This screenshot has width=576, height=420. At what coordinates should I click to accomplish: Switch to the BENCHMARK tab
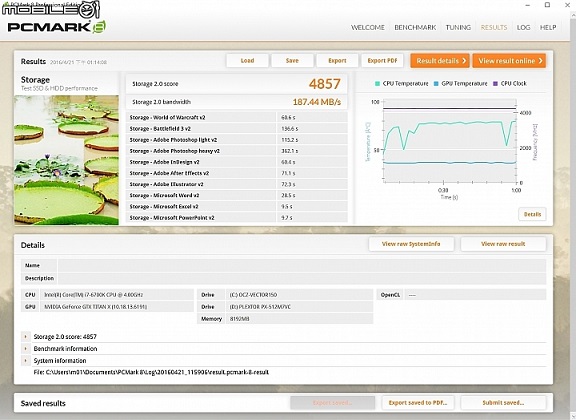(415, 28)
